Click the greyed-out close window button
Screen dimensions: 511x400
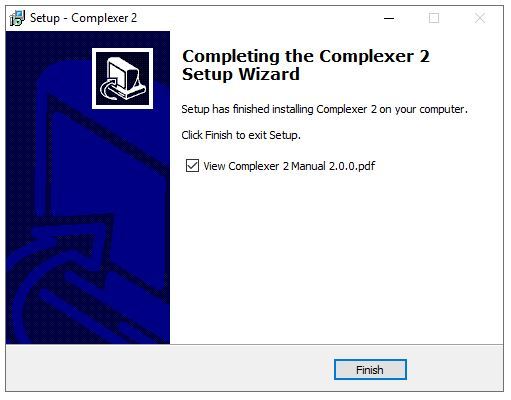click(x=480, y=18)
